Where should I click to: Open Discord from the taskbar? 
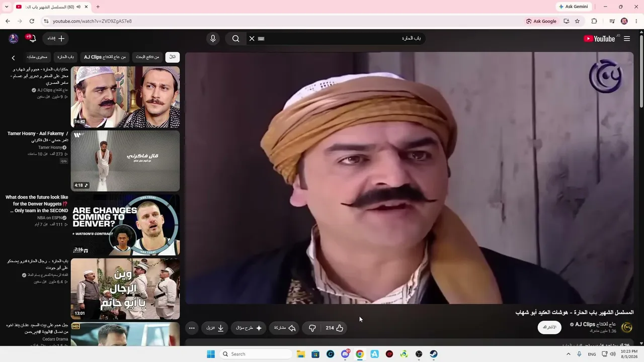pos(345,354)
